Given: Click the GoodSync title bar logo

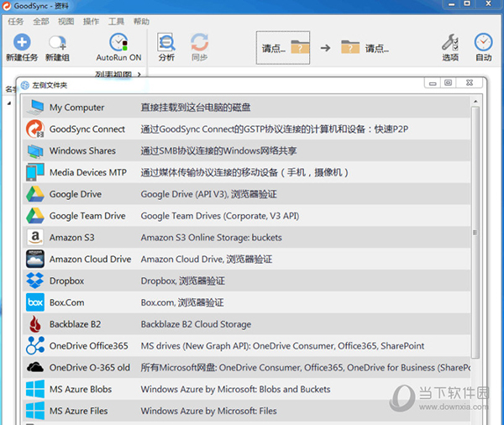Looking at the screenshot, I should [x=7, y=6].
